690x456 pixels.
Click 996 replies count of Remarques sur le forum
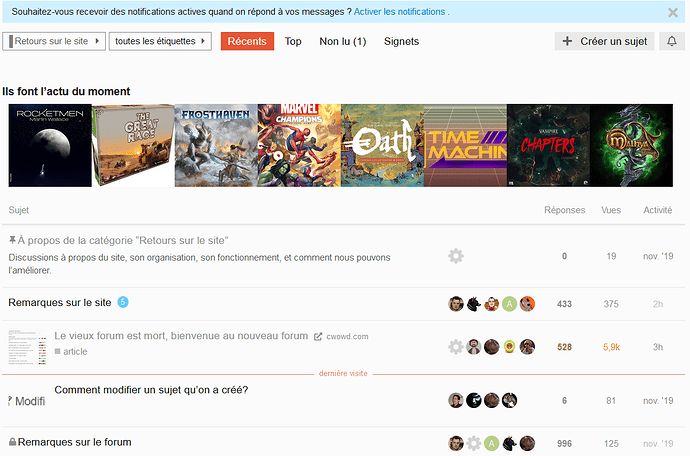pos(565,444)
